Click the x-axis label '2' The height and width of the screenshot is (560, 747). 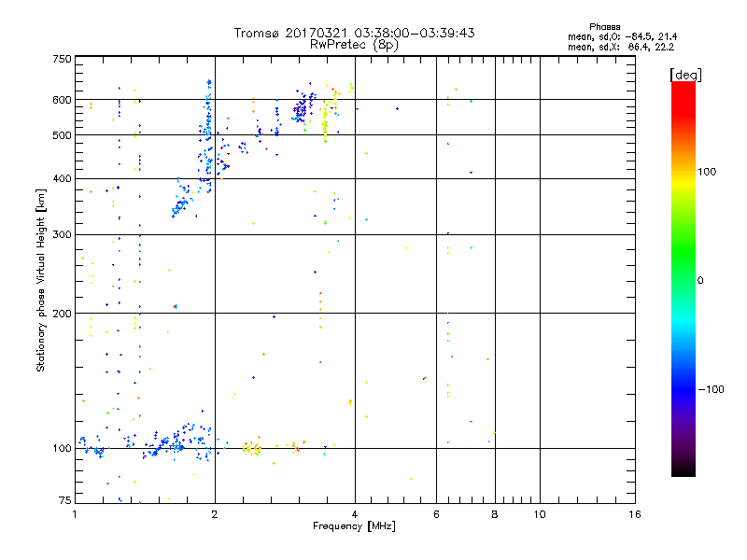215,514
